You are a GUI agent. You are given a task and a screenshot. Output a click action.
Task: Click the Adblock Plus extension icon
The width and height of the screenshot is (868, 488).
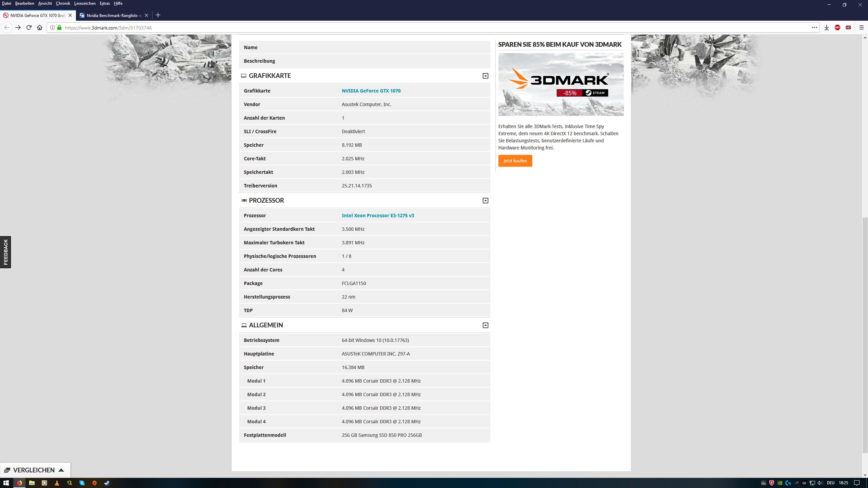pos(837,27)
